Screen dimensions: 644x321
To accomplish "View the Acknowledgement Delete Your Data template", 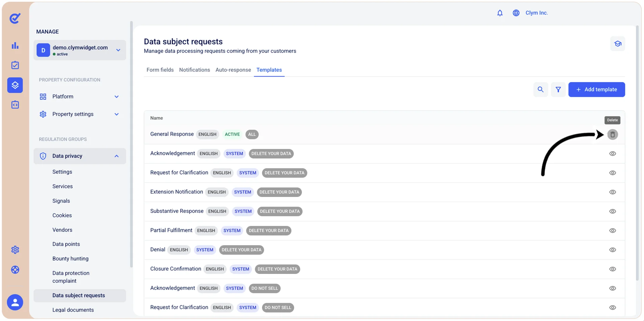I will click(x=612, y=154).
